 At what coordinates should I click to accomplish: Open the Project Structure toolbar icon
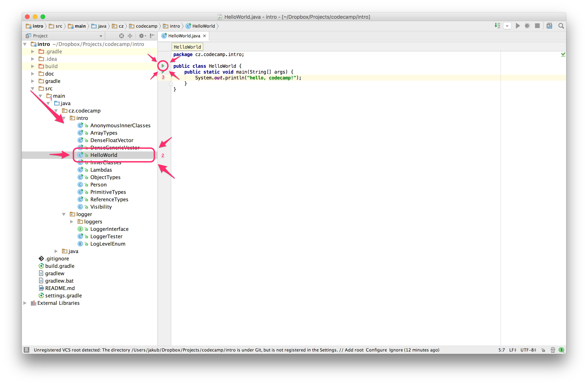549,26
